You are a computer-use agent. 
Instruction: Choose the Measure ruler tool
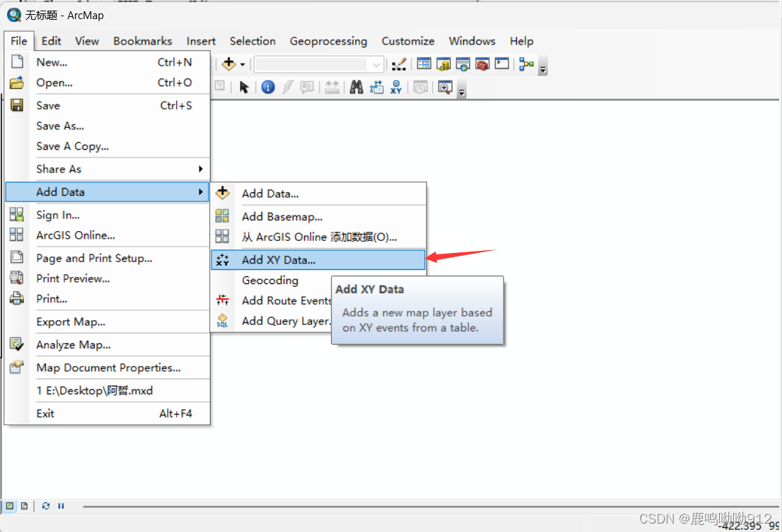pyautogui.click(x=332, y=87)
